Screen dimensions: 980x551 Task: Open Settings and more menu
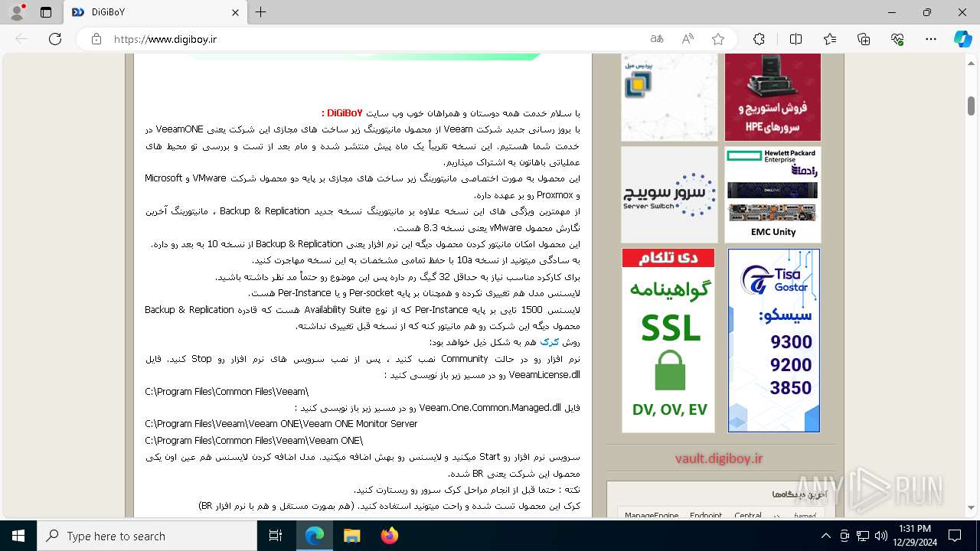click(x=931, y=39)
